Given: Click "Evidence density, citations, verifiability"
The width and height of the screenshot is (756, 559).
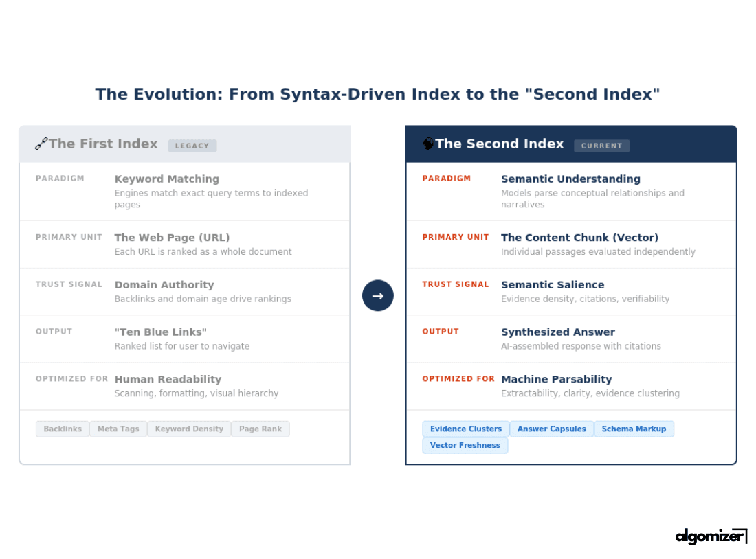Looking at the screenshot, I should [586, 299].
